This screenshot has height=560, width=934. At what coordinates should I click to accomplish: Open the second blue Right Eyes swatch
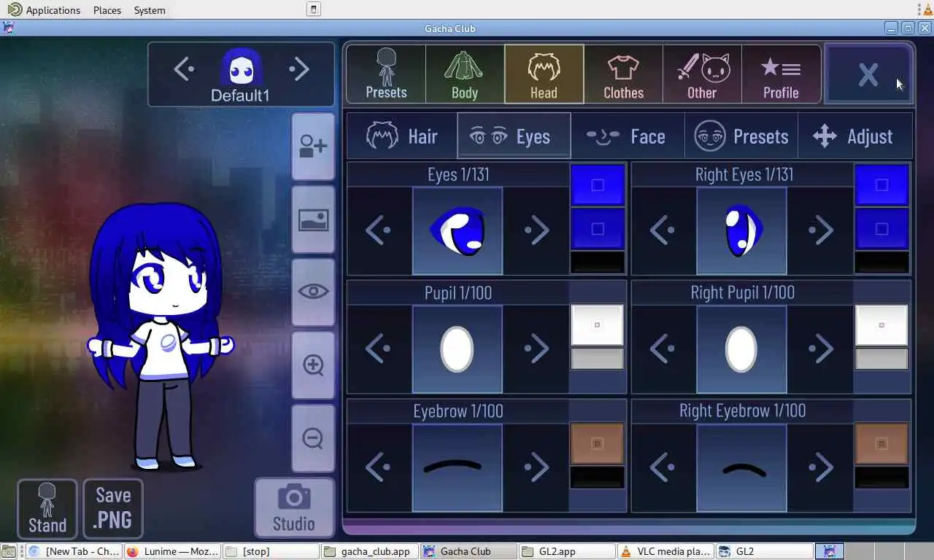(x=881, y=229)
